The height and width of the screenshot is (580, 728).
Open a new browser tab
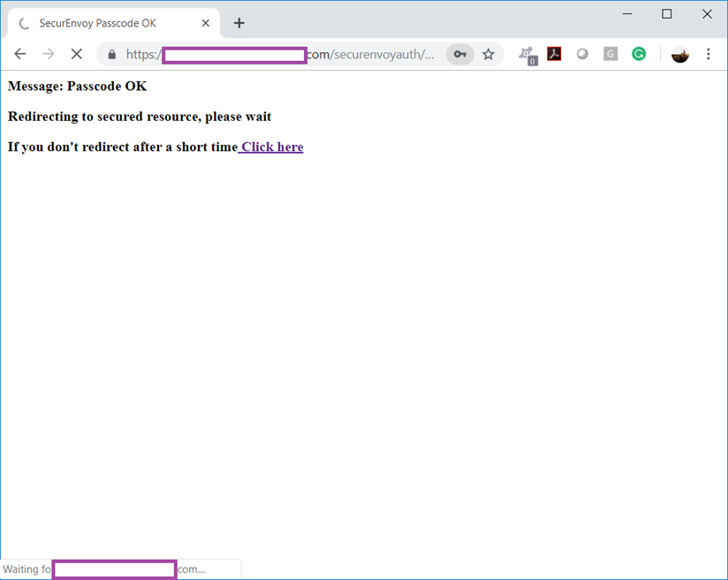tap(239, 23)
